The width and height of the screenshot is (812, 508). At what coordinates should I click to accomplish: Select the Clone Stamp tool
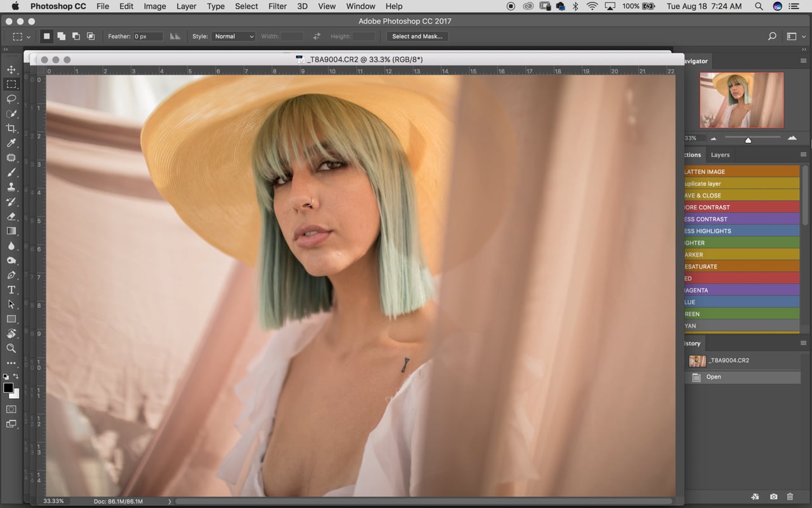(11, 187)
